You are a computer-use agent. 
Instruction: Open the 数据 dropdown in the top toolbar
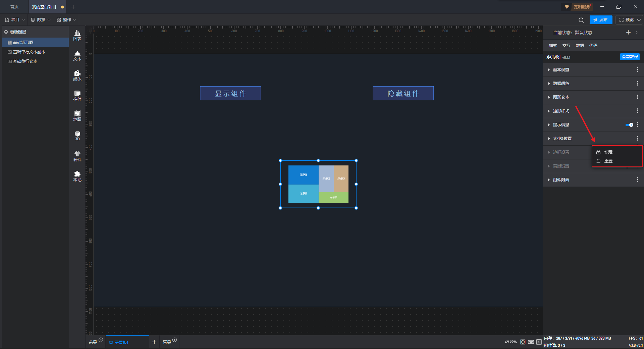point(41,20)
